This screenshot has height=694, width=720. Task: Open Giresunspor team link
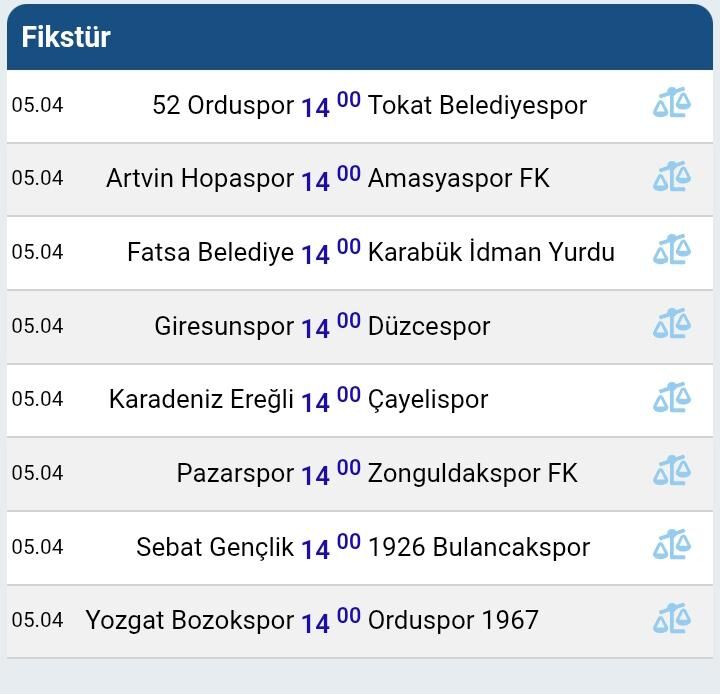[224, 326]
